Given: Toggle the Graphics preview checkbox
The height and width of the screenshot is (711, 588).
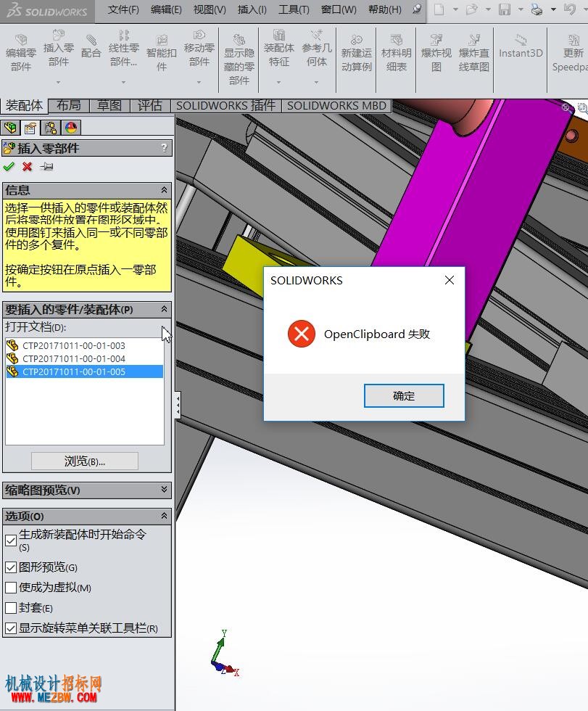Looking at the screenshot, I should click(x=11, y=567).
